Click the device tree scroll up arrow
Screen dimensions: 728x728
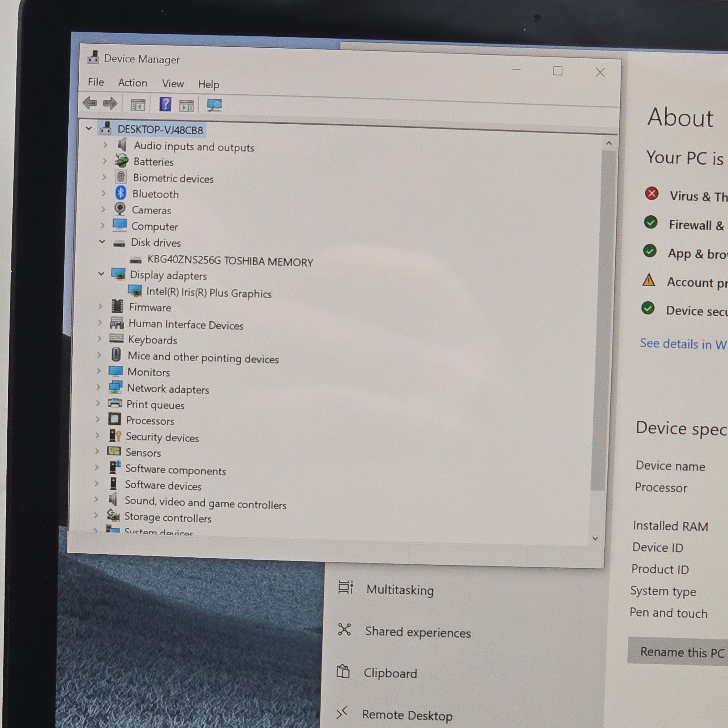(x=609, y=143)
